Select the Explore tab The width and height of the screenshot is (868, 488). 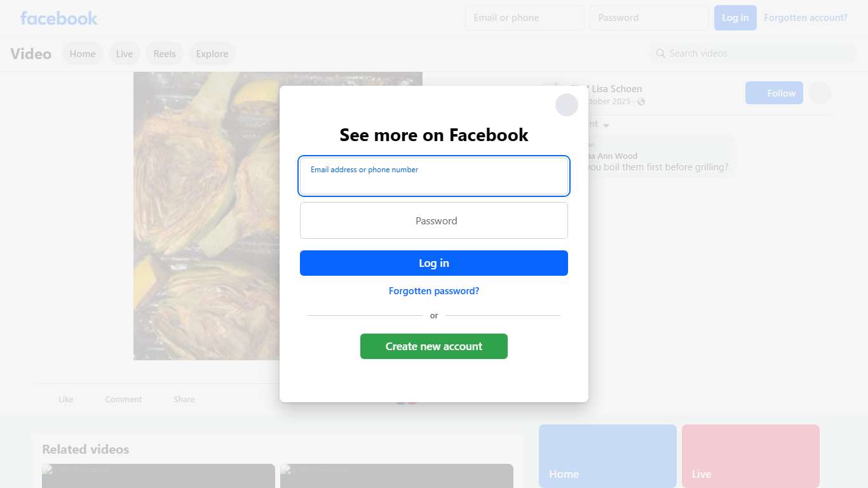coord(212,54)
